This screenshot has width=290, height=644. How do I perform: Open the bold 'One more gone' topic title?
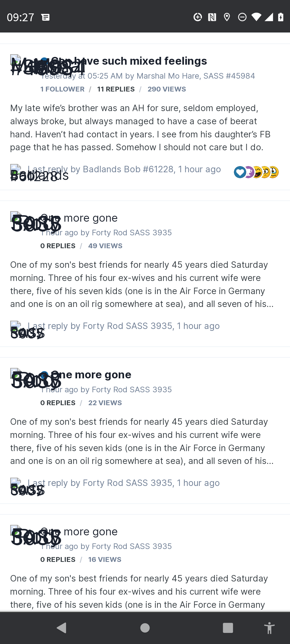91,375
